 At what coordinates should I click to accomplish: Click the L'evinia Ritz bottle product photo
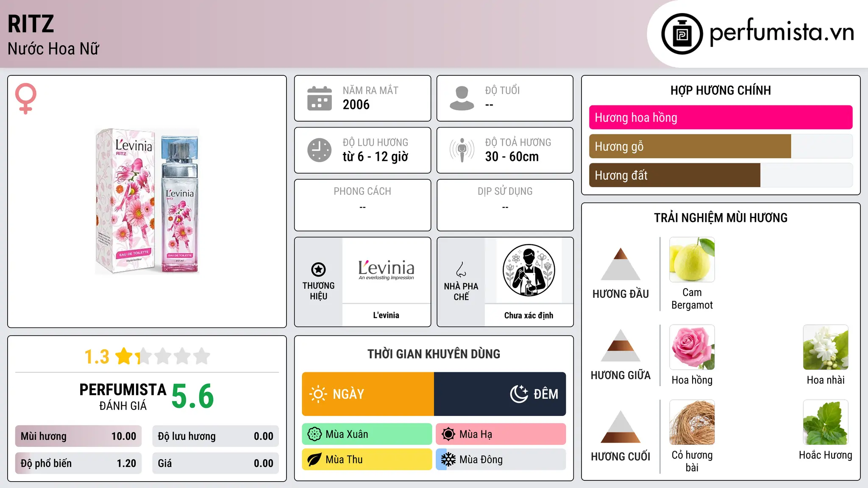pyautogui.click(x=147, y=201)
